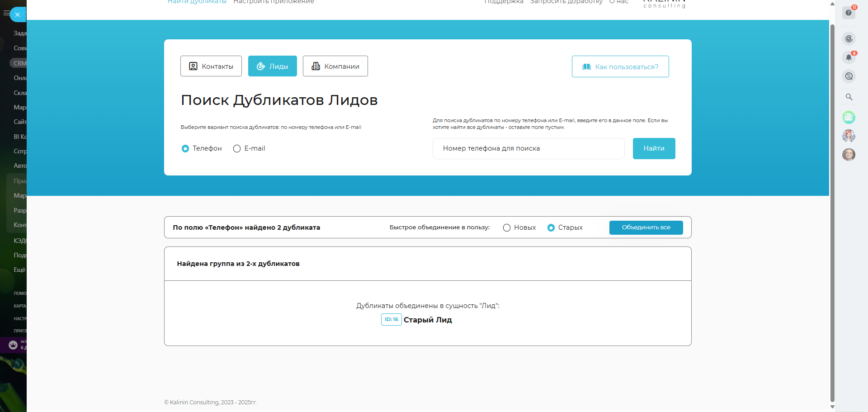Switch to the Контакты tab
Image resolution: width=868 pixels, height=412 pixels.
point(211,66)
